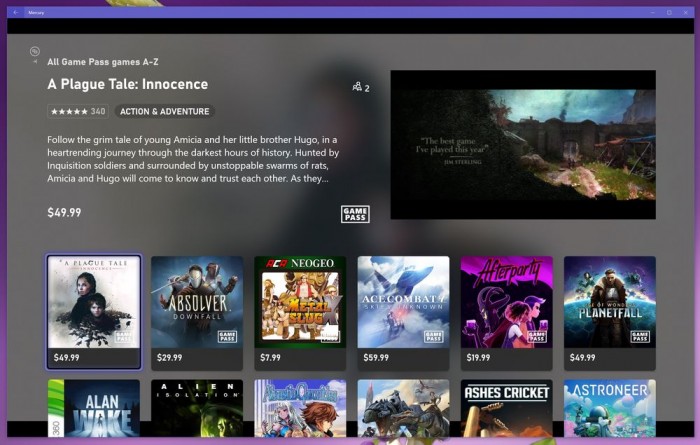Click the back arrow in title bar
This screenshot has height=445, width=700.
(x=16, y=12)
